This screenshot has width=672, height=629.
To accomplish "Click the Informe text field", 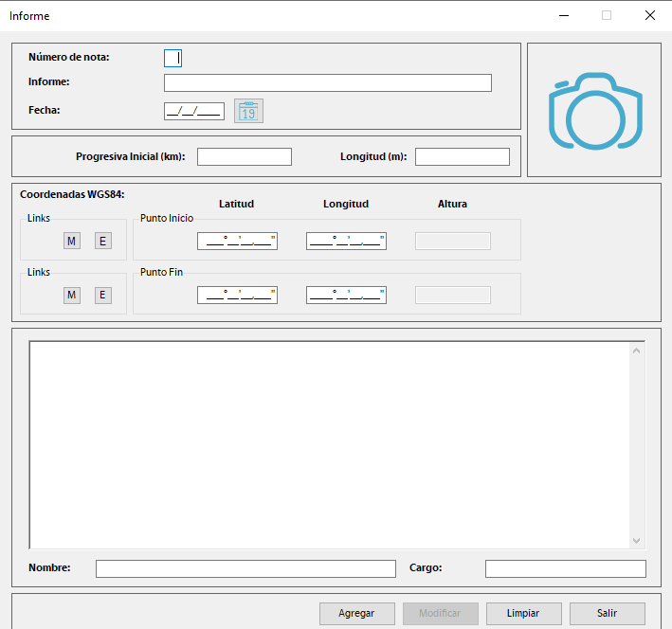I will coord(327,83).
